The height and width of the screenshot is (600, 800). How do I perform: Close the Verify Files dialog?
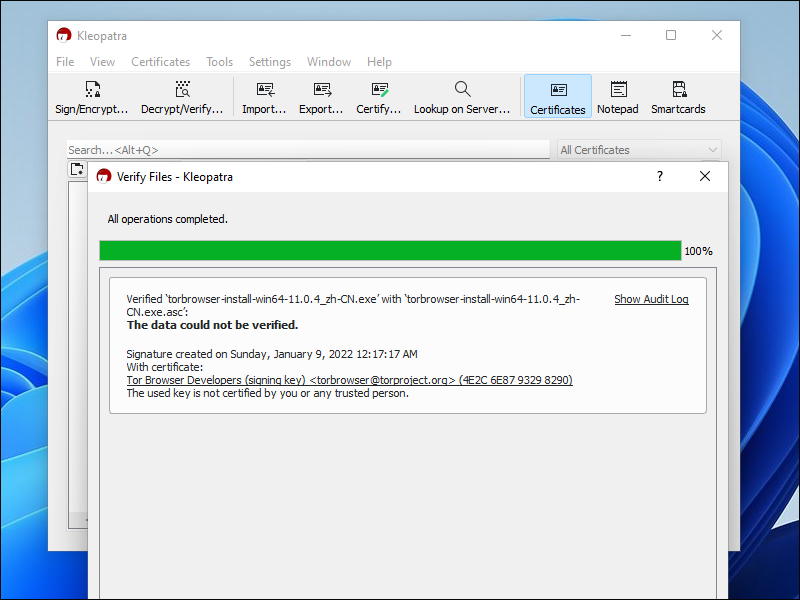(x=705, y=176)
